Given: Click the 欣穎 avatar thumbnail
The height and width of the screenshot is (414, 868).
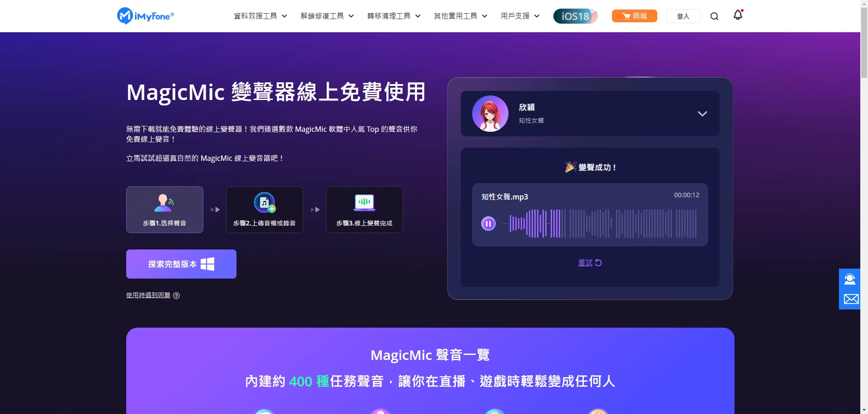Looking at the screenshot, I should click(x=490, y=114).
